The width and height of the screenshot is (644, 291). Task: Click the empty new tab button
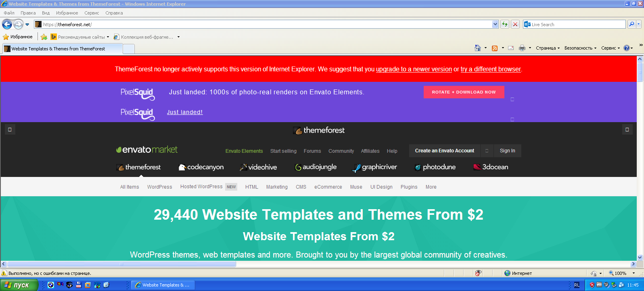tap(128, 49)
